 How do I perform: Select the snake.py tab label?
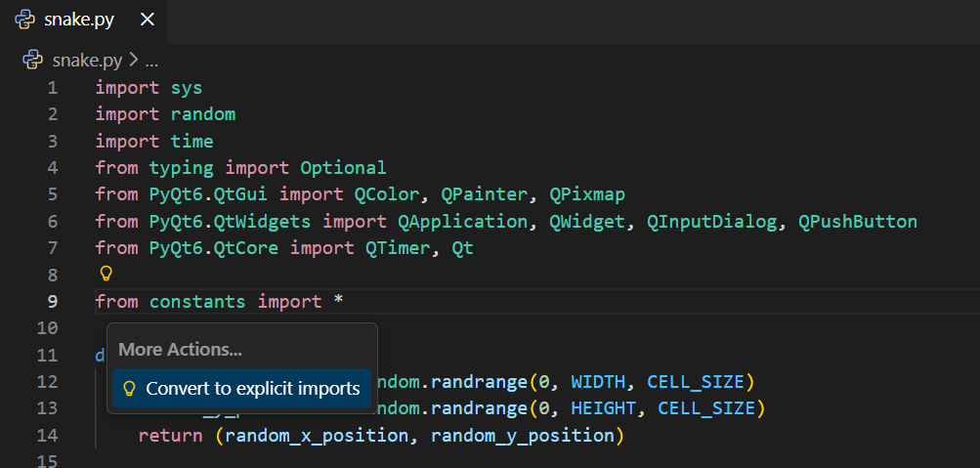79,20
